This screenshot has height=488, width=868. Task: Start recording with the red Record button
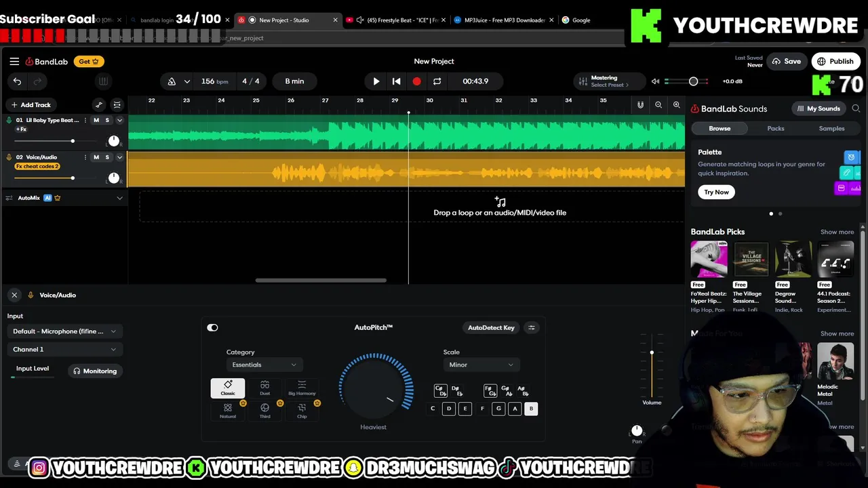click(x=416, y=81)
